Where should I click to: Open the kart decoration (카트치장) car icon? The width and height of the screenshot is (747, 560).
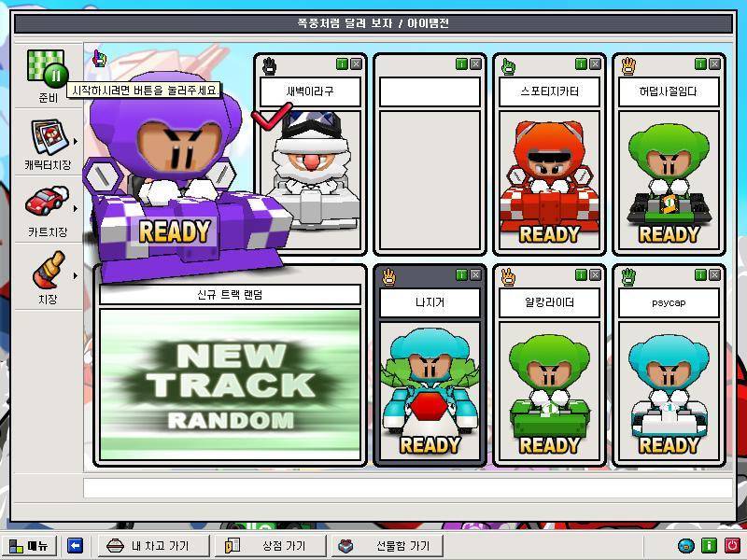click(47, 202)
